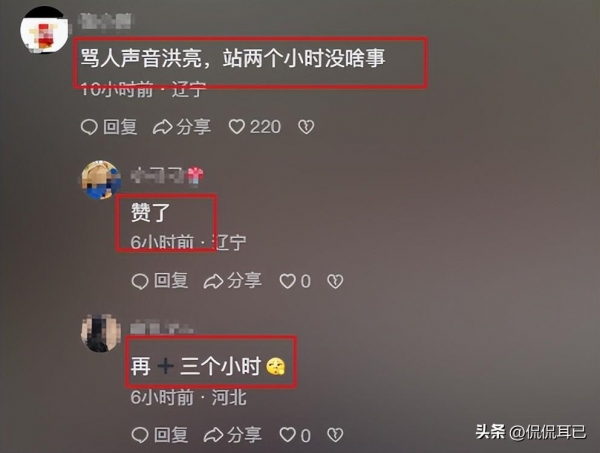The width and height of the screenshot is (600, 453).
Task: Share the top comment from 辽宁
Action: point(182,127)
